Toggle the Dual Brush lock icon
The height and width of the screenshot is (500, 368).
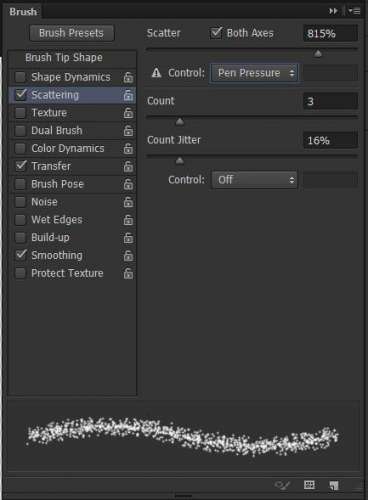coord(128,131)
